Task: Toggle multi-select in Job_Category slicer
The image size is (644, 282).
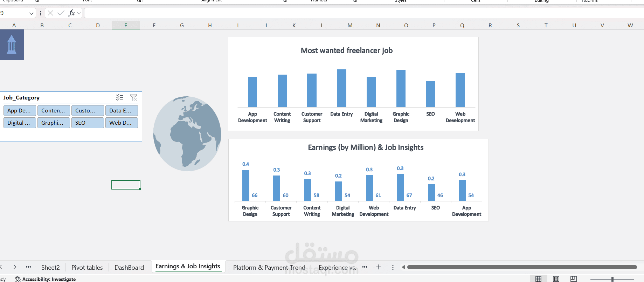Action: [x=120, y=97]
